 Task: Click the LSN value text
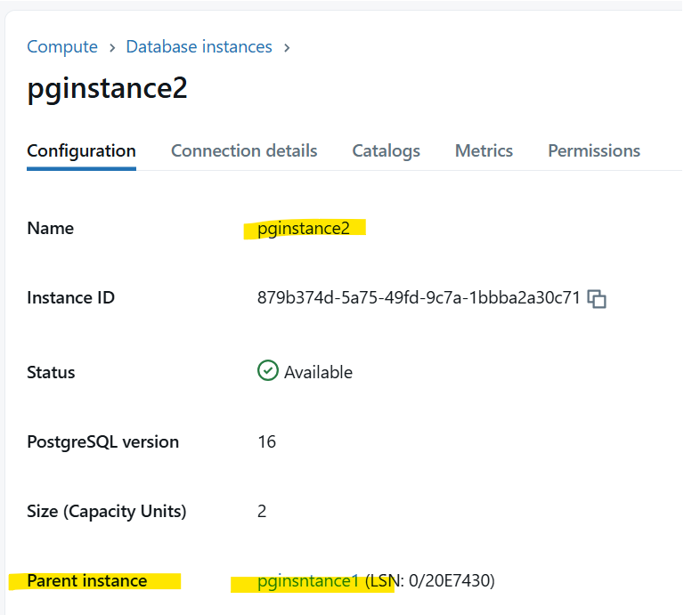[x=430, y=580]
